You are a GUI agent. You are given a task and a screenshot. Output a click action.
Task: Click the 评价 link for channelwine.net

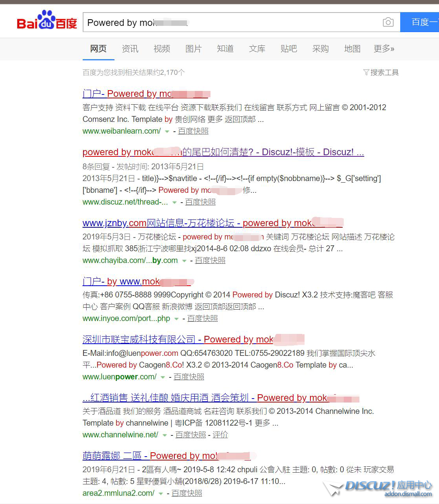coord(220,435)
